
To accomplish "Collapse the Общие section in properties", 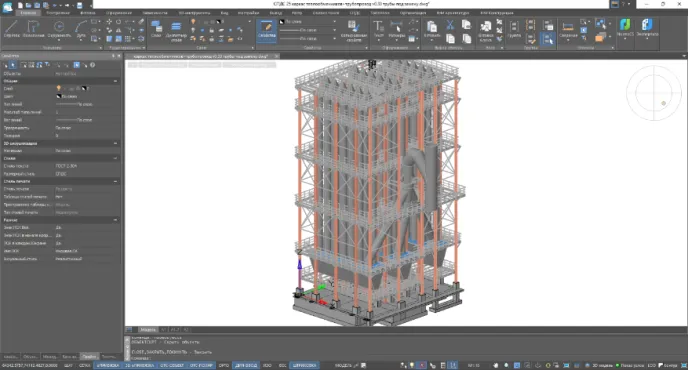I will coord(115,81).
